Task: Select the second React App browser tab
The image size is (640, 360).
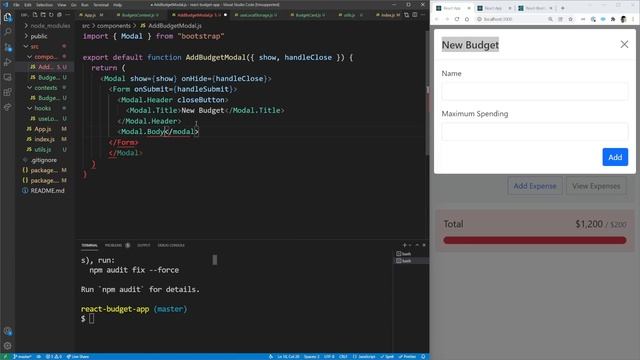Action: pyautogui.click(x=494, y=8)
